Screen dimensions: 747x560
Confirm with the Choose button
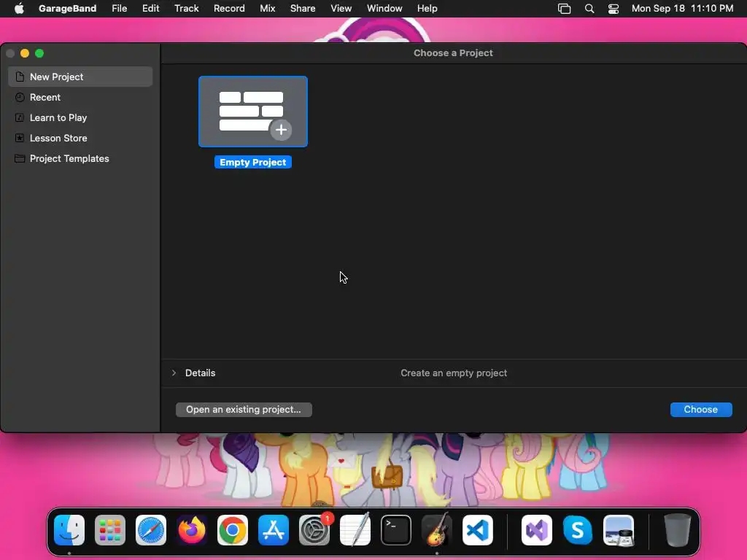pos(701,410)
